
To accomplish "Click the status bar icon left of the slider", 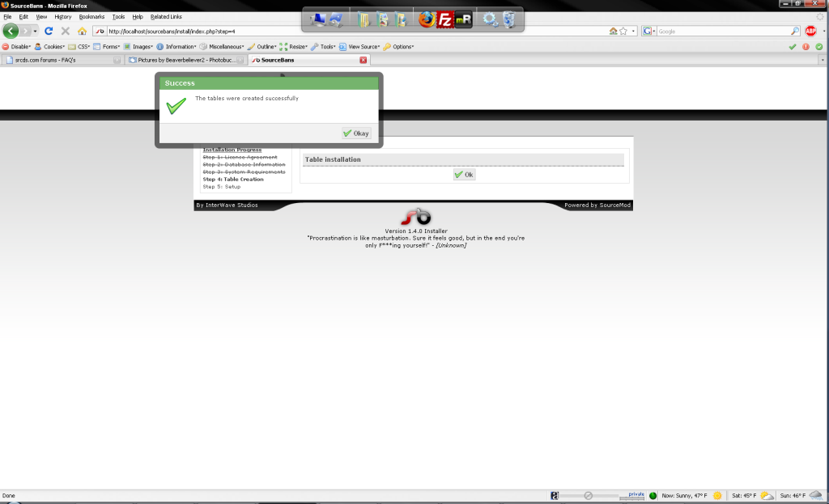I will [554, 496].
